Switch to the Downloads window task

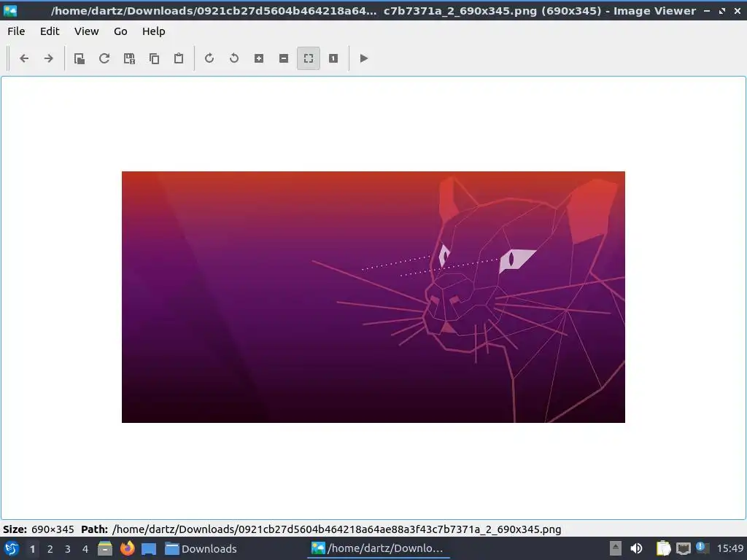coord(201,548)
